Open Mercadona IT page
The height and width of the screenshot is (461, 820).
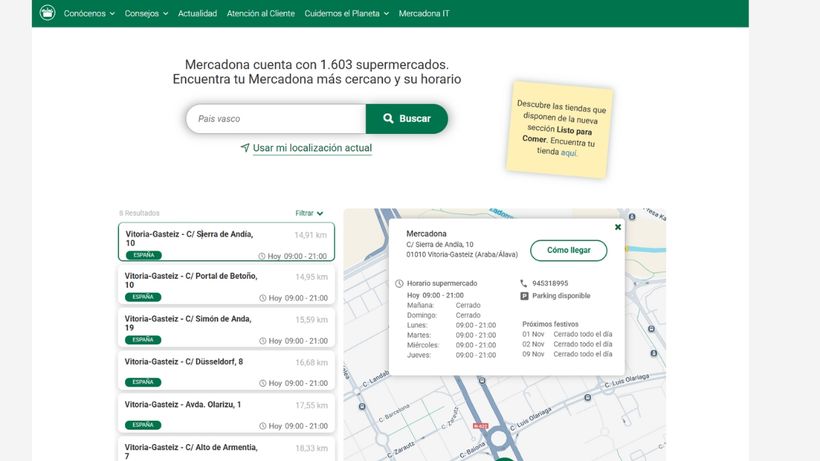424,14
